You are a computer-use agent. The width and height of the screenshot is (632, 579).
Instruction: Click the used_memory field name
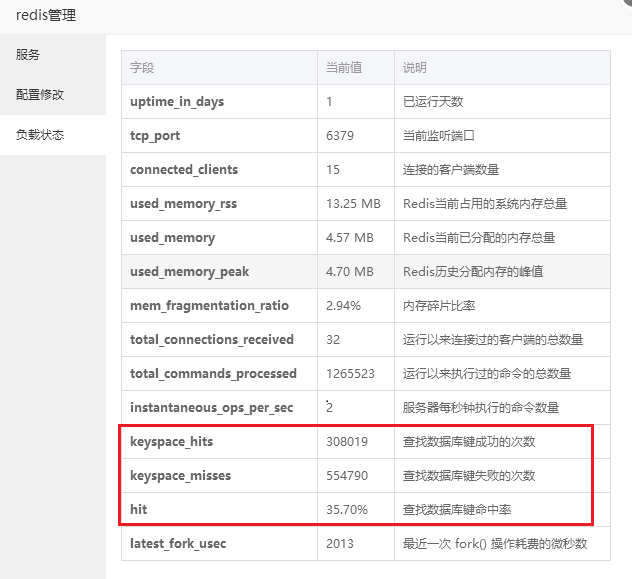tap(173, 238)
